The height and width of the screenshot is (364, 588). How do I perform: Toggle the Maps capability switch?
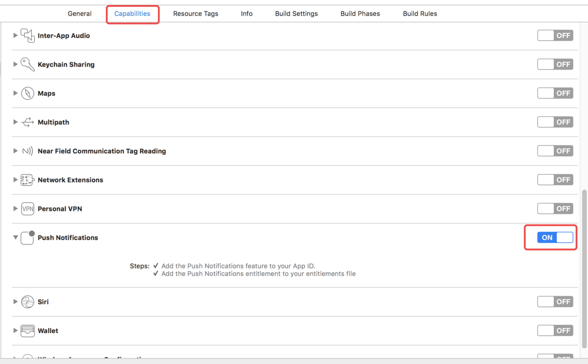[555, 93]
